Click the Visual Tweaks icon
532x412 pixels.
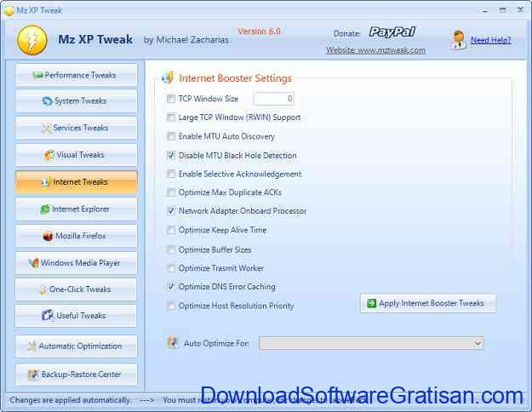(x=49, y=155)
